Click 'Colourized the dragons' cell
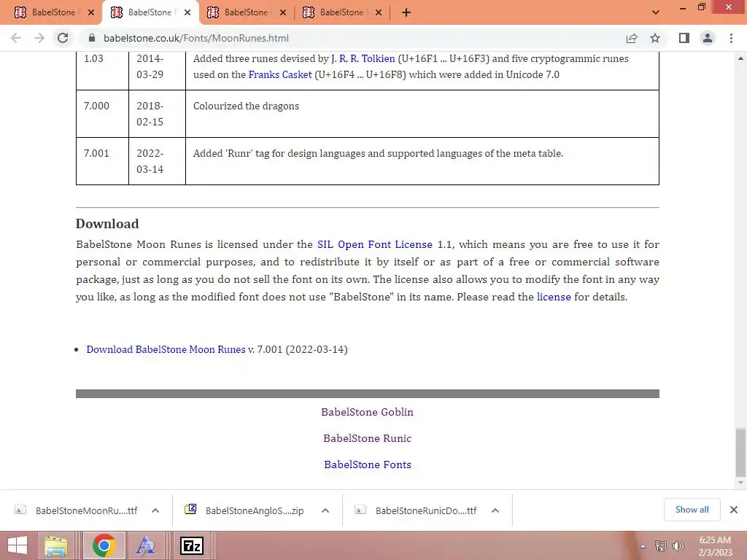The width and height of the screenshot is (747, 560). click(422, 114)
